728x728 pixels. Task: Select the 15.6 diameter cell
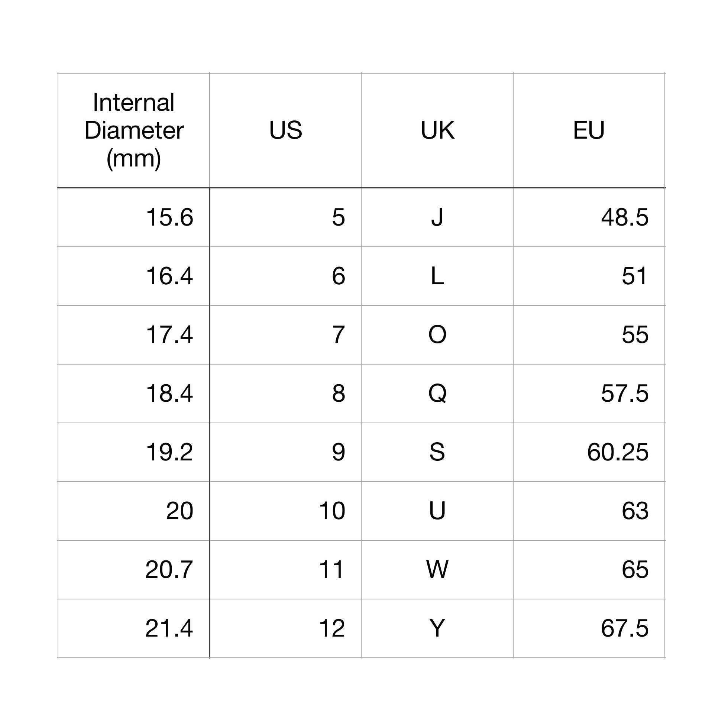pyautogui.click(x=169, y=217)
